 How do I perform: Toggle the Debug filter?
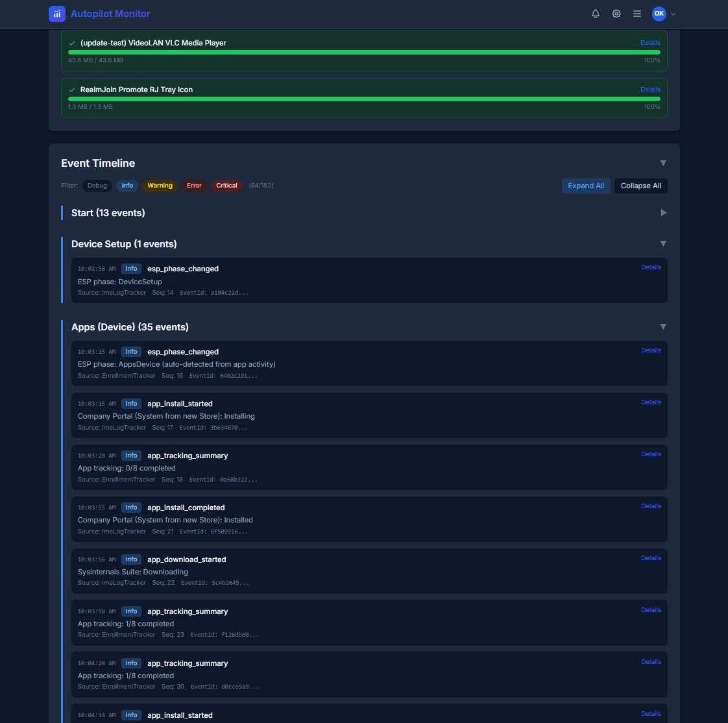pyautogui.click(x=97, y=186)
